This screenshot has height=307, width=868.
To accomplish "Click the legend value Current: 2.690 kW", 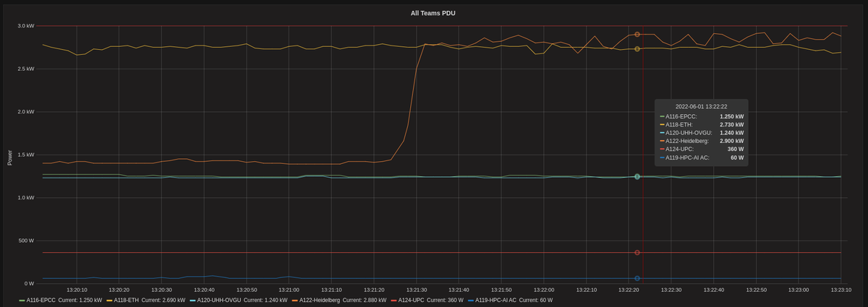I will click(x=163, y=300).
